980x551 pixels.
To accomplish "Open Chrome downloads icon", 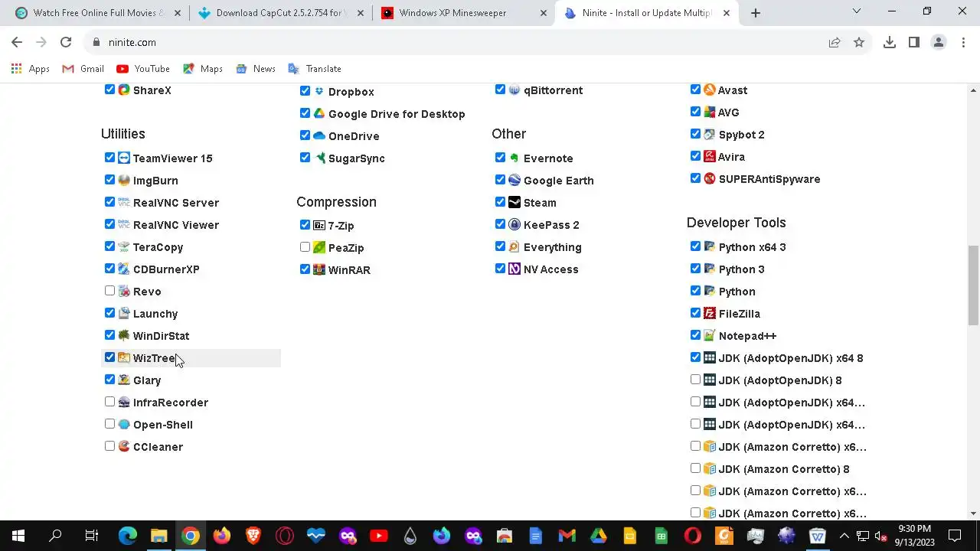I will click(890, 42).
